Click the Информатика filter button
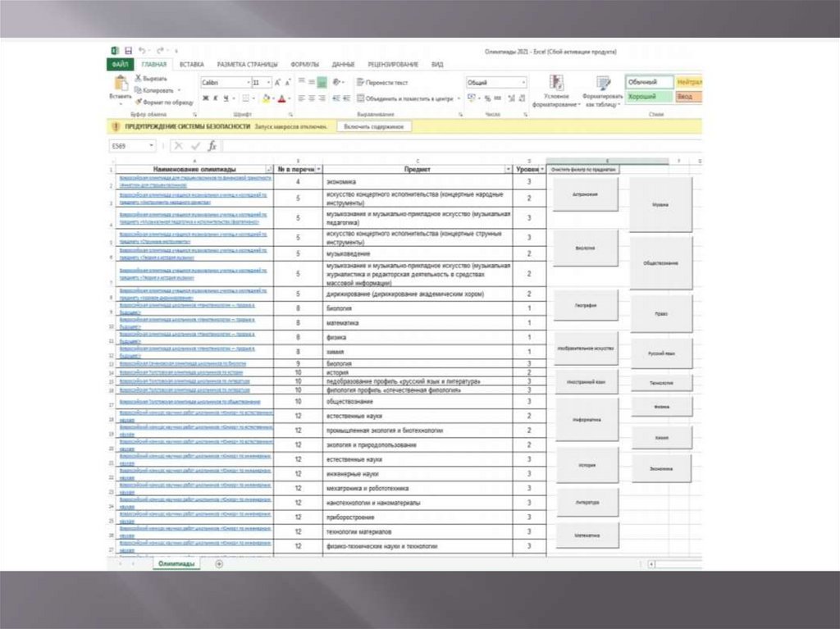Image resolution: width=840 pixels, height=629 pixels. click(x=586, y=420)
